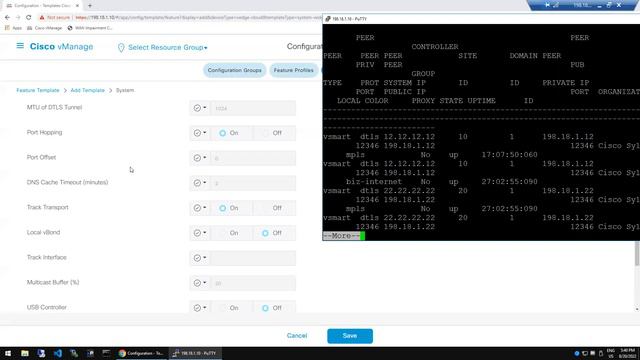The image size is (640, 360).
Task: Close the Configuration Templates browser tab
Action: coord(77,6)
